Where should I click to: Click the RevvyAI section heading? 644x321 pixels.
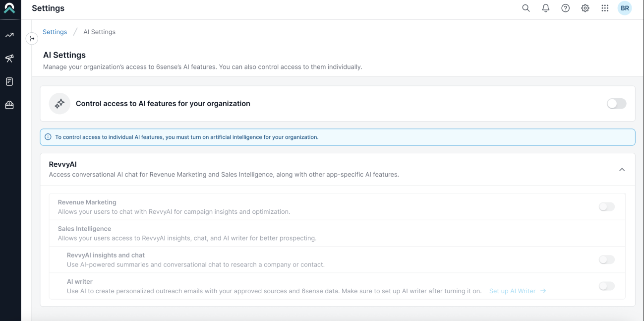coord(63,164)
